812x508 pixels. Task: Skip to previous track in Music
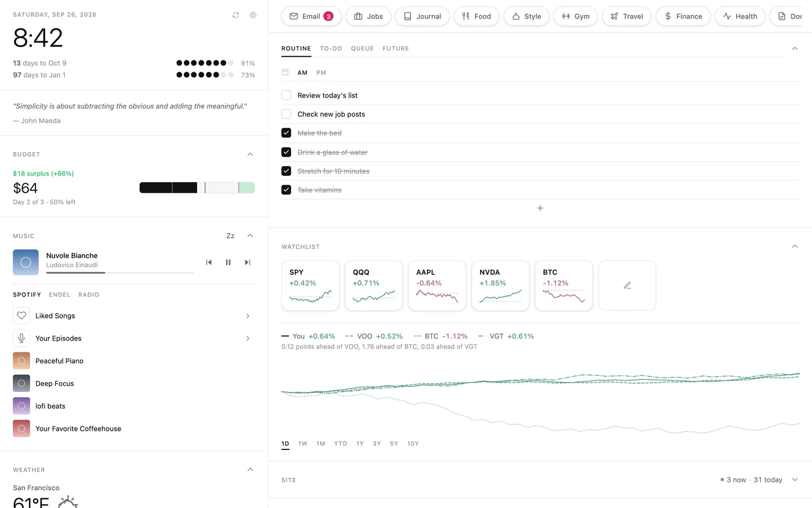[x=209, y=262]
